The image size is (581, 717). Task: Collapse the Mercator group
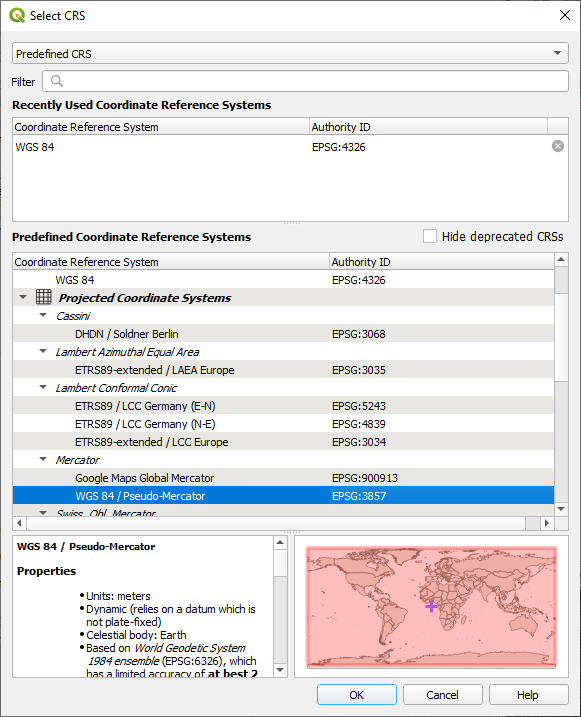(x=43, y=459)
